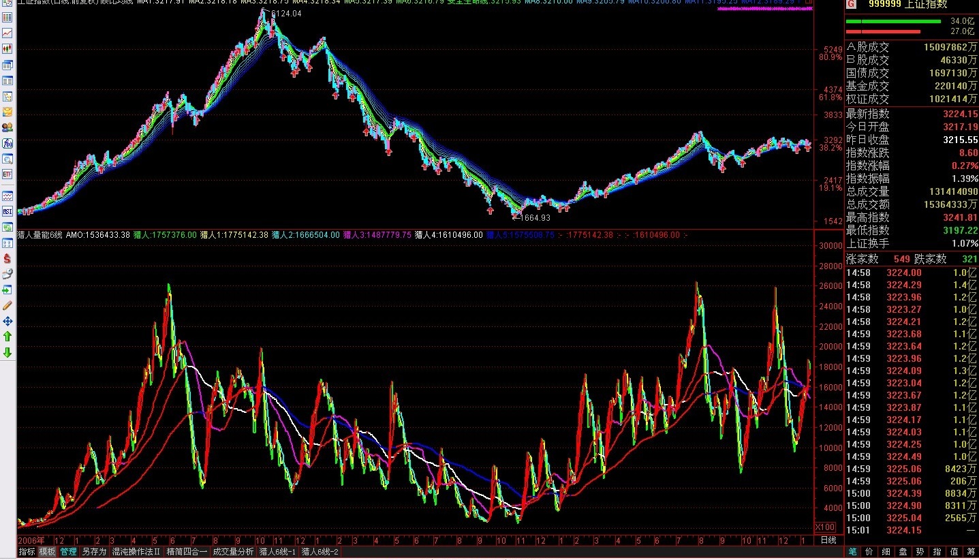The image size is (979, 560).
Task: Click the 61.8% retracement label
Action: (x=830, y=97)
